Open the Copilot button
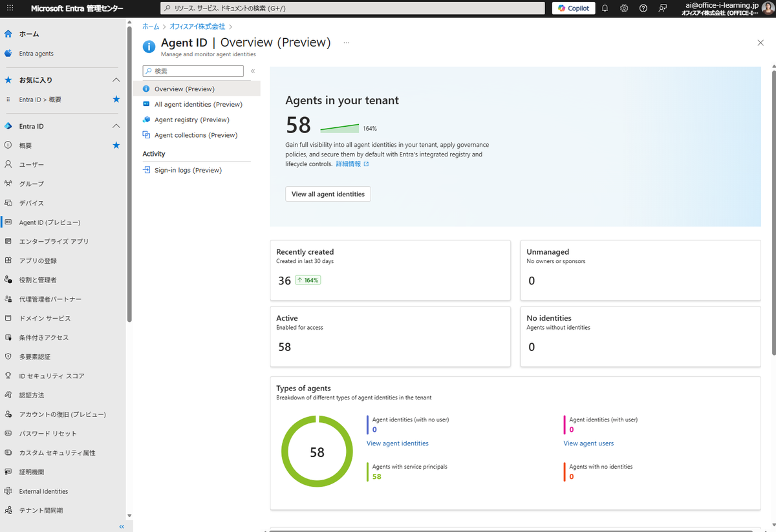 tap(573, 8)
